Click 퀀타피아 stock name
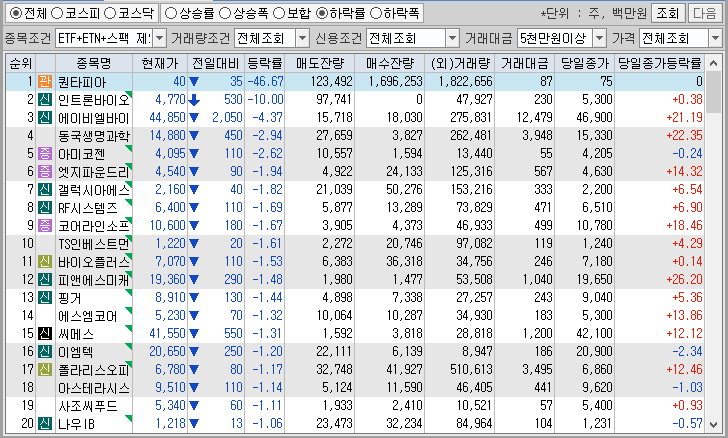728x438 pixels. coord(82,82)
